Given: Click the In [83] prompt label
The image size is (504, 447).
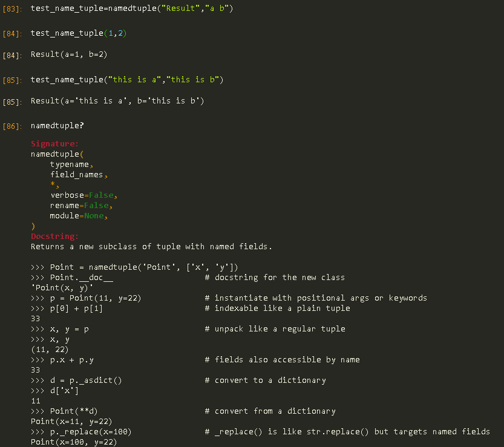Looking at the screenshot, I should coord(12,9).
